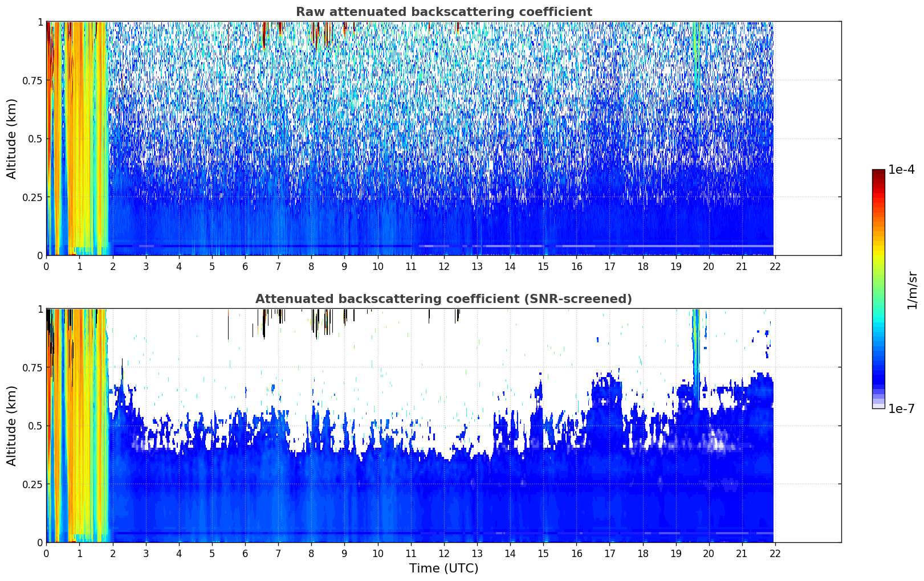924x581 pixels.
Task: Click the top plot's 'Altitude (km)' label
Action: point(12,138)
